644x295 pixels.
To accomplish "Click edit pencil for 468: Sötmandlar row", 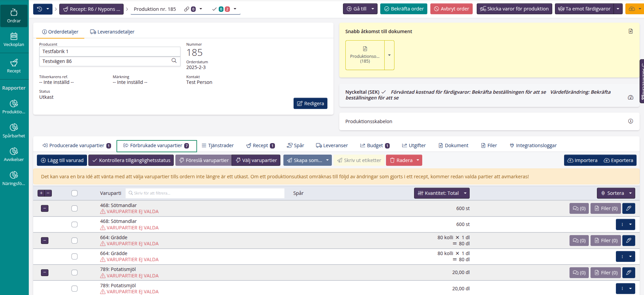I will (628, 208).
